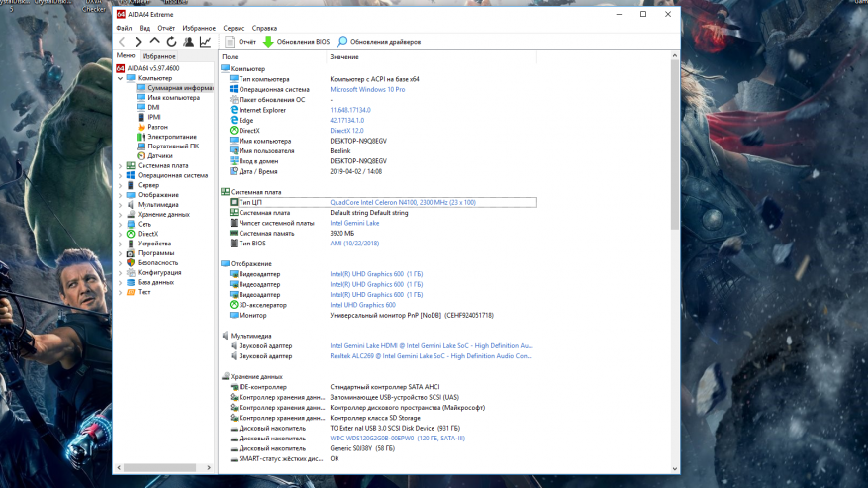Click the Устройства icon in the tree

coord(131,244)
